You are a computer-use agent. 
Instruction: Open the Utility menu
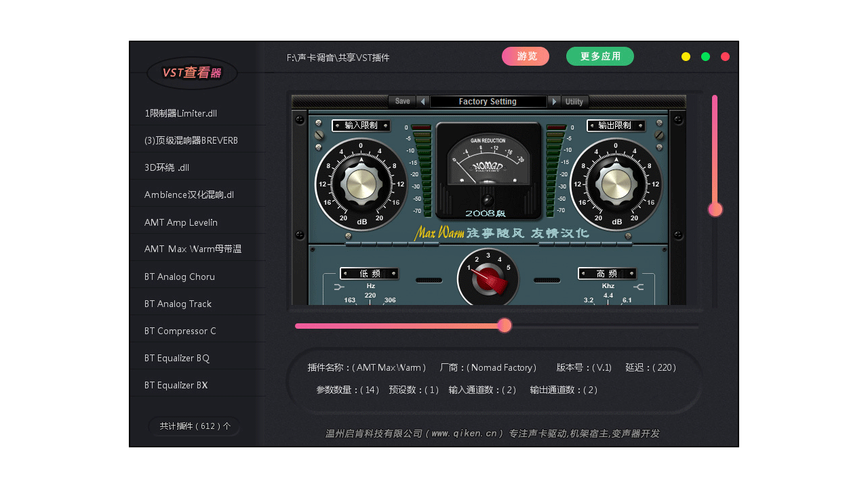[574, 101]
